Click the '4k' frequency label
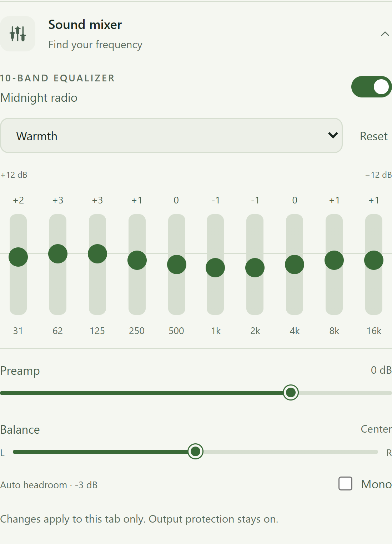This screenshot has height=544, width=392. click(x=295, y=331)
